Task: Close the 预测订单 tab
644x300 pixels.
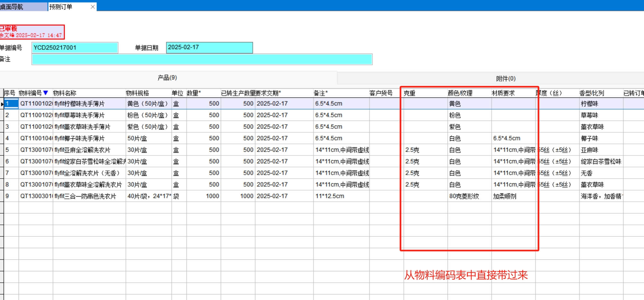Action: pyautogui.click(x=93, y=7)
